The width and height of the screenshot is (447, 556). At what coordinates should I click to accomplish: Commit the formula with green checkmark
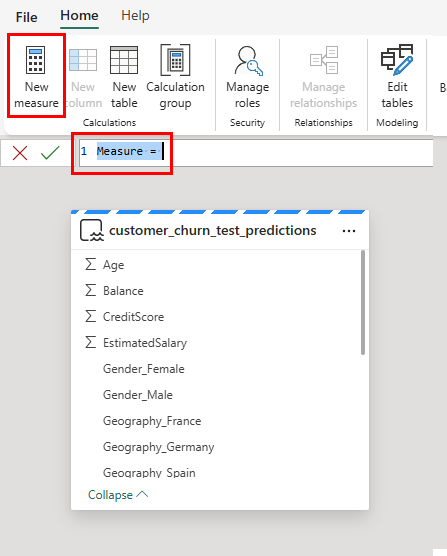[x=50, y=153]
